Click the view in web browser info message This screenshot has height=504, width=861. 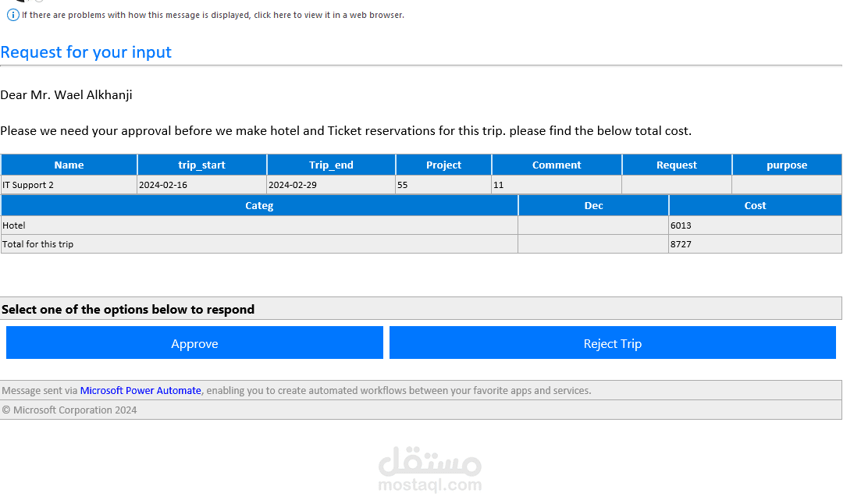point(212,15)
